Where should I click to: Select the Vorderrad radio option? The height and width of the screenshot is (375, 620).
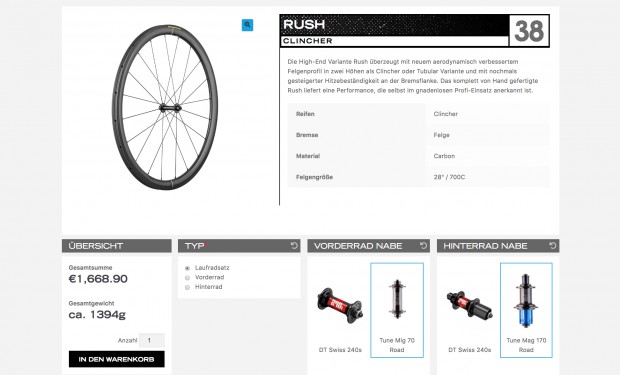point(187,278)
